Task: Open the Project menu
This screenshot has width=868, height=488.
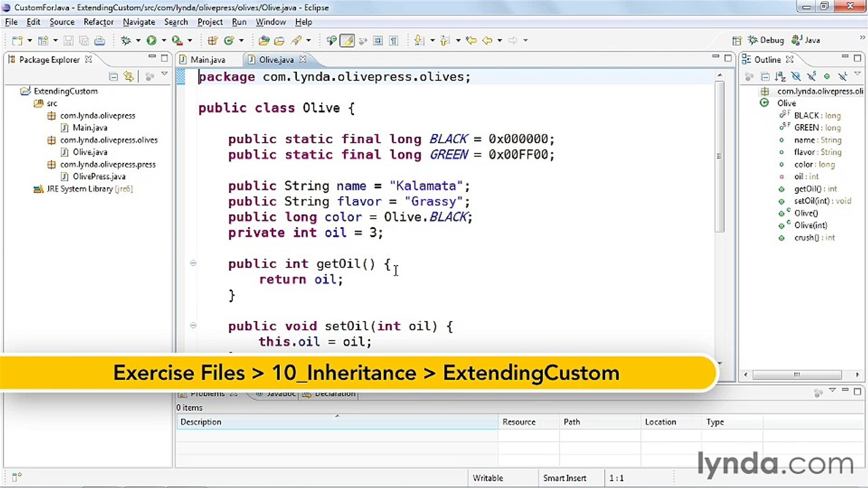Action: (210, 22)
